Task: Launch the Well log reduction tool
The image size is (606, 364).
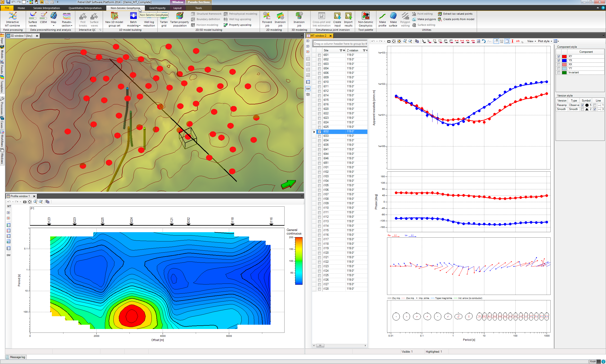Action: (x=149, y=20)
